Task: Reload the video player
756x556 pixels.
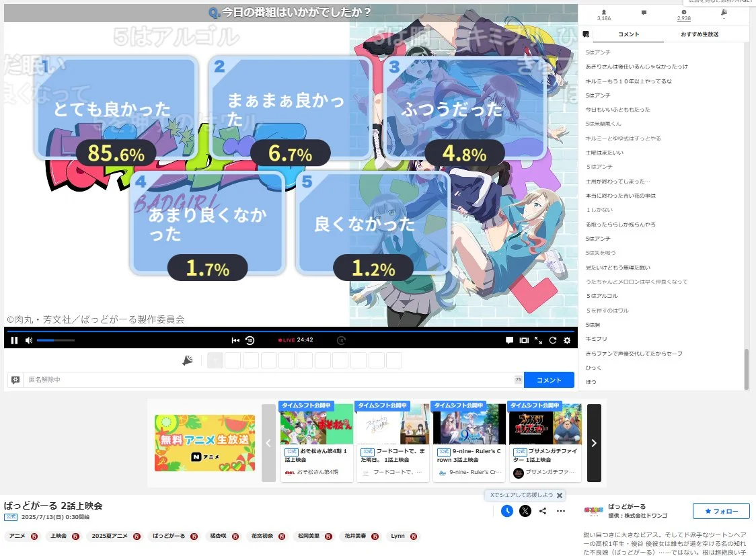Action: (x=553, y=340)
